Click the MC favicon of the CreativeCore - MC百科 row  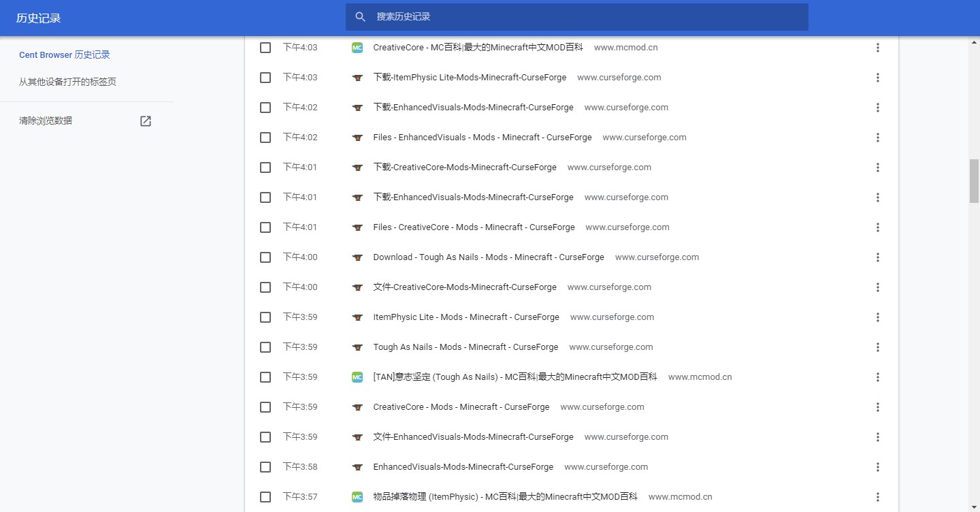pyautogui.click(x=357, y=48)
